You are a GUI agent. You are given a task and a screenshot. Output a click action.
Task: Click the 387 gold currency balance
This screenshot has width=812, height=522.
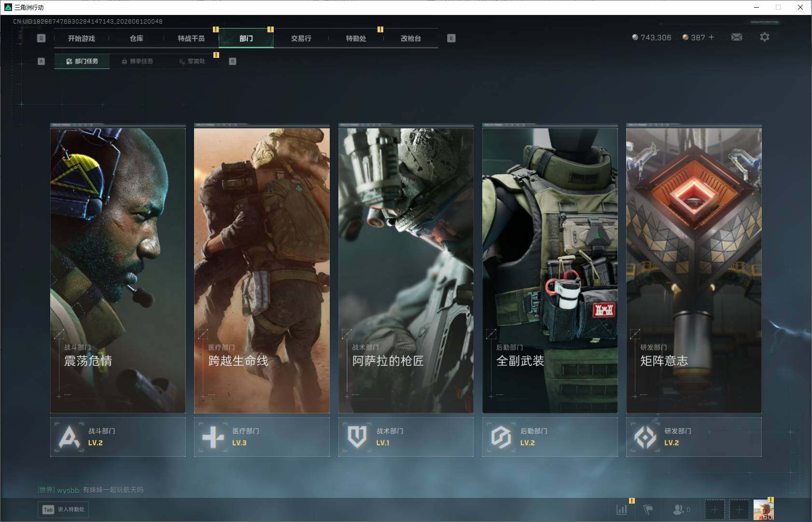click(x=694, y=37)
